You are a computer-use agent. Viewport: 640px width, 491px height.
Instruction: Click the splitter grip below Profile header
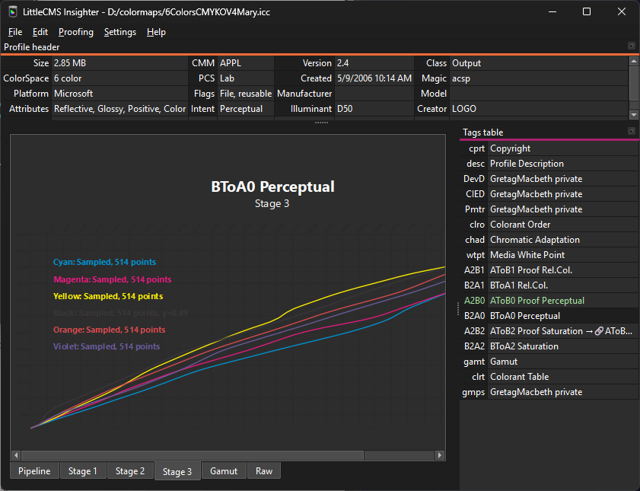point(321,123)
